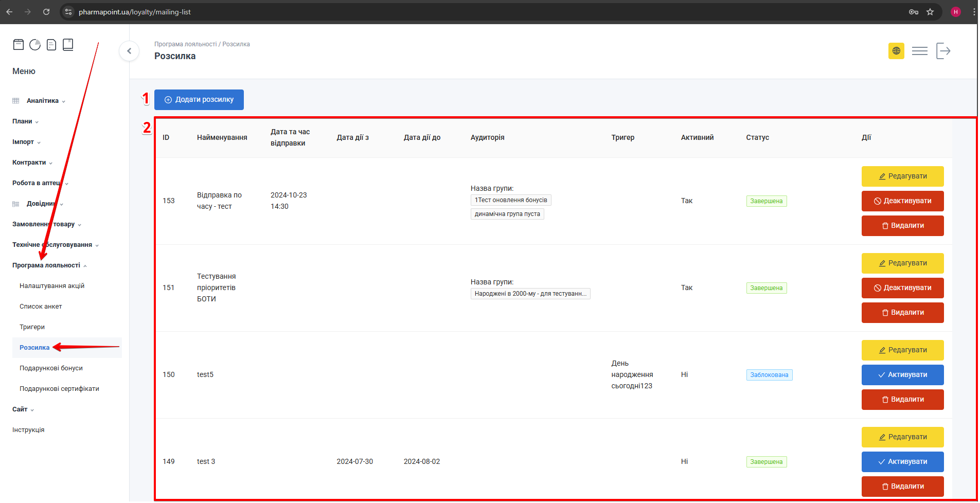
Task: Collapse the Програма лояльності section
Action: coord(46,265)
